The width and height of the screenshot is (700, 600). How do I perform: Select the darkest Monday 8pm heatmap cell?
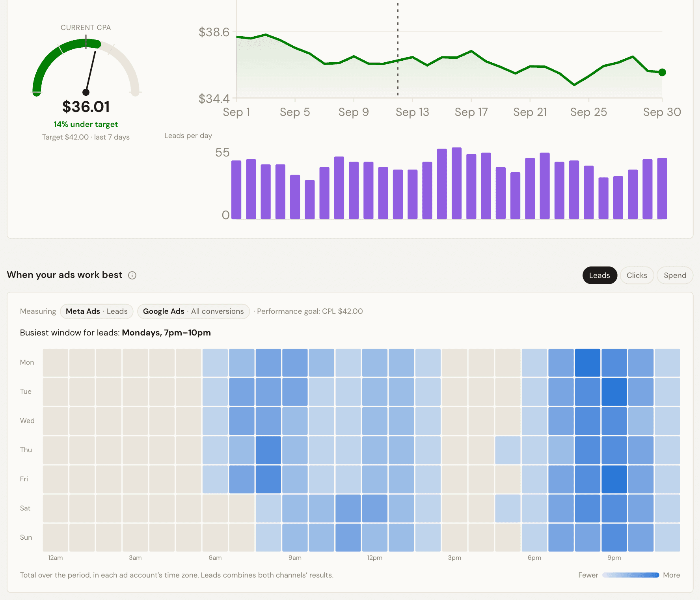(587, 363)
